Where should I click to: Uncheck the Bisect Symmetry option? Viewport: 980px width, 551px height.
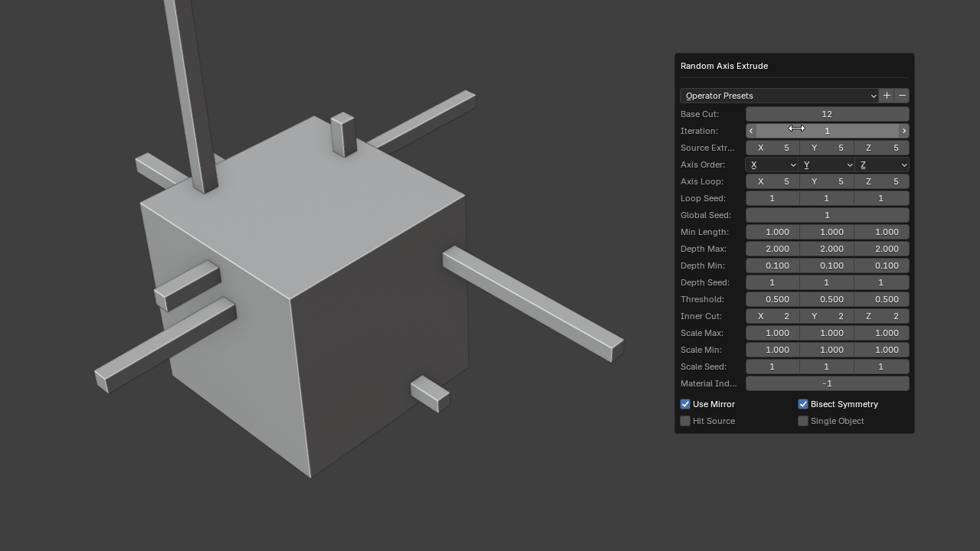click(803, 404)
